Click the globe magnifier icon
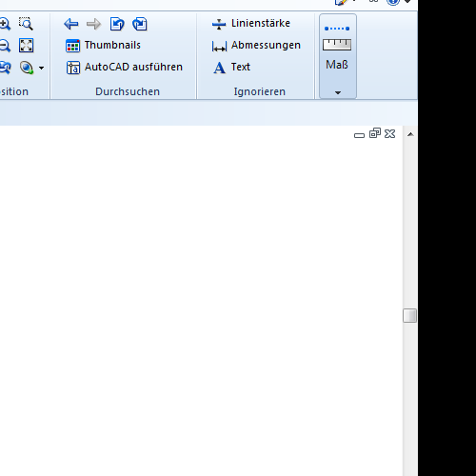Screen dimensions: 476x476 [x=27, y=68]
